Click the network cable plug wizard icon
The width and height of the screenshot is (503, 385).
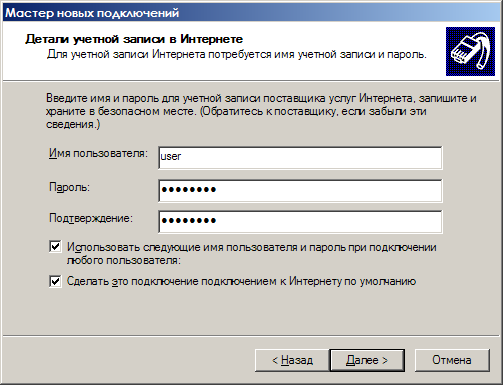471,52
